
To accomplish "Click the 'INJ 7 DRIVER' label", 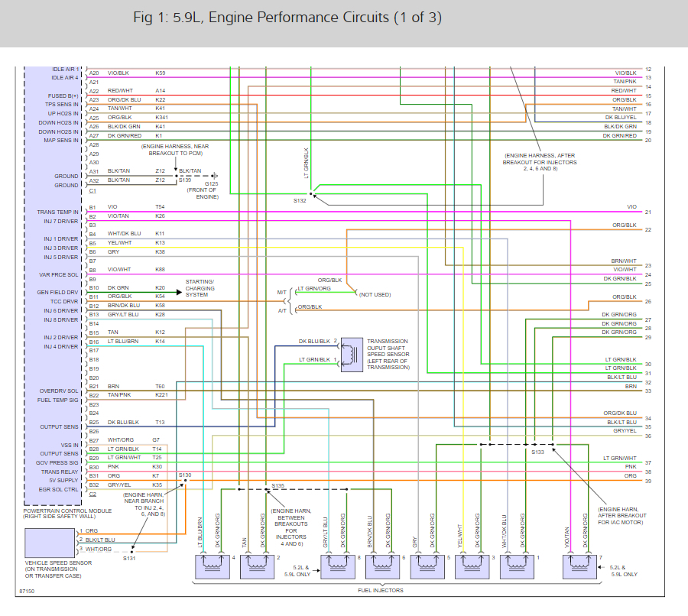I will point(61,221).
